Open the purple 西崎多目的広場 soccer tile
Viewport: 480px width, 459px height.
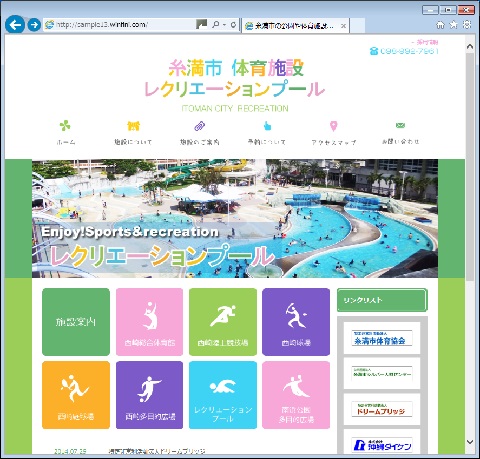149,395
